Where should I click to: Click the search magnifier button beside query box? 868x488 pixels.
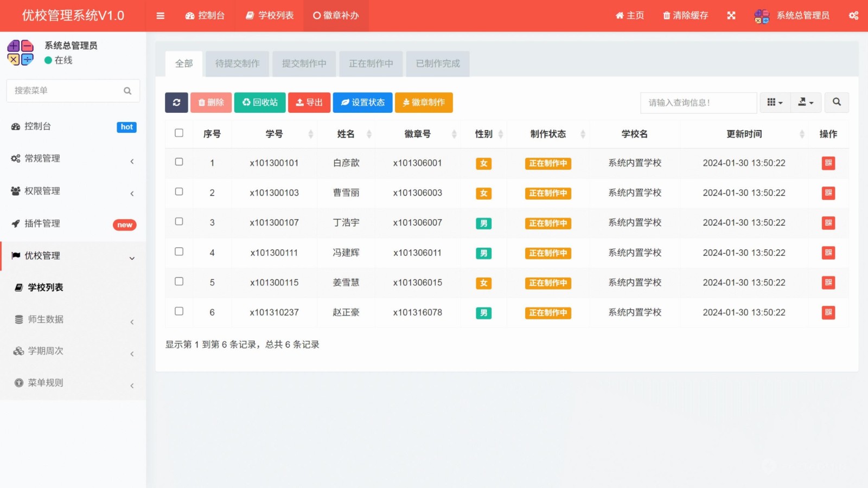coord(837,102)
